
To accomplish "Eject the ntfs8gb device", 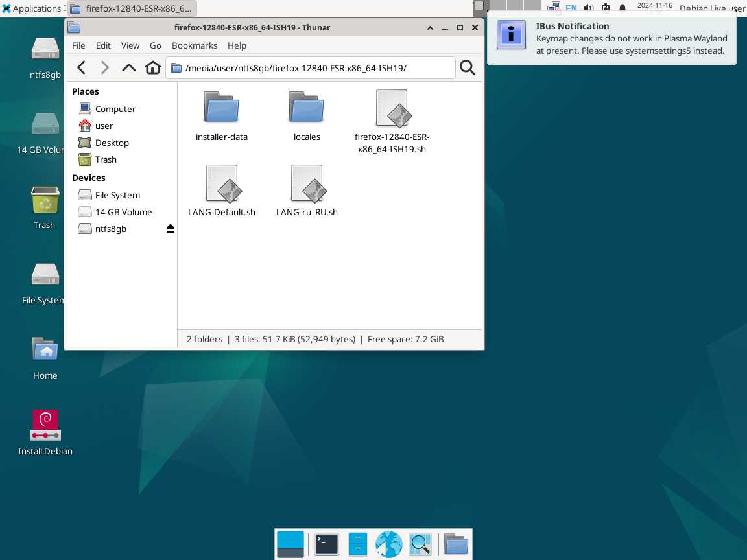I will pos(171,229).
